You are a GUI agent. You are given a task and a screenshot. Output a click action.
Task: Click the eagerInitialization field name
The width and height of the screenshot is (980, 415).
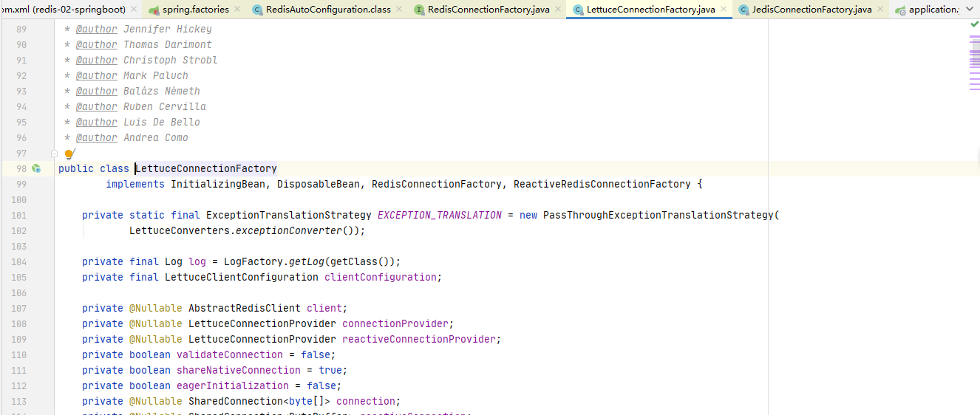tap(233, 385)
